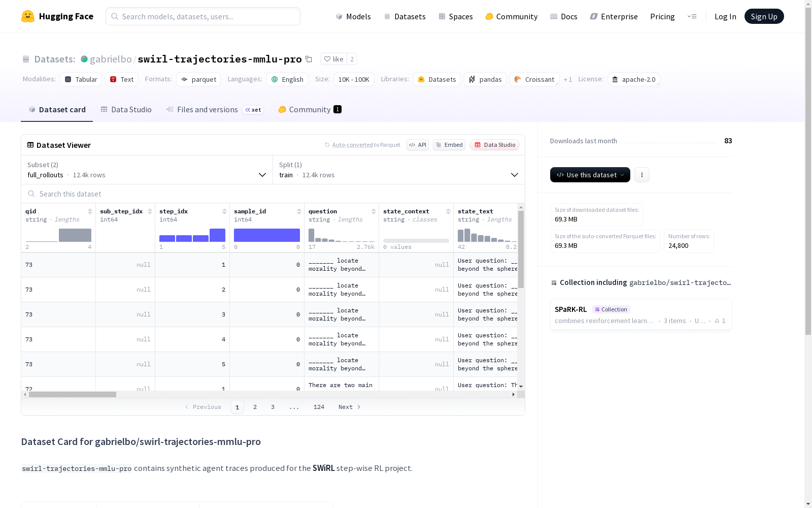The image size is (812, 508).
Task: Click the sample_id histogram bar
Action: pyautogui.click(x=267, y=235)
